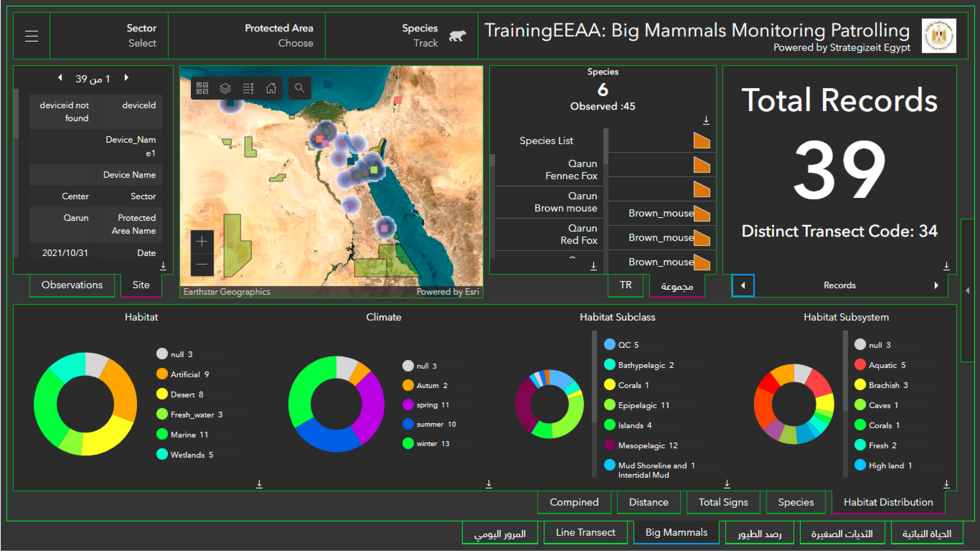Click summer 10 legend entry in Climate
The height and width of the screenshot is (551, 980).
pyautogui.click(x=429, y=424)
